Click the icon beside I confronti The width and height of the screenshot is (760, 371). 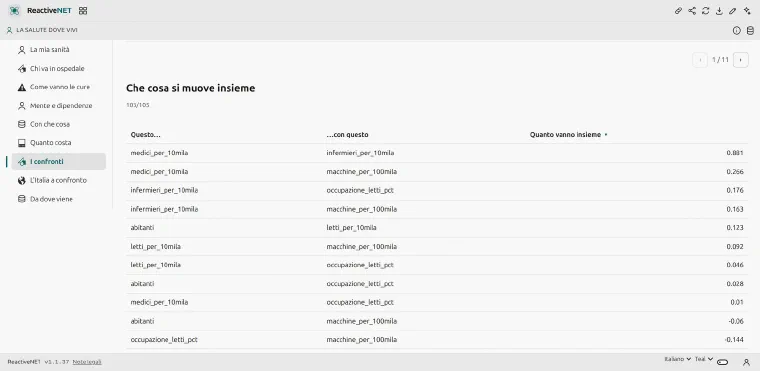click(21, 161)
